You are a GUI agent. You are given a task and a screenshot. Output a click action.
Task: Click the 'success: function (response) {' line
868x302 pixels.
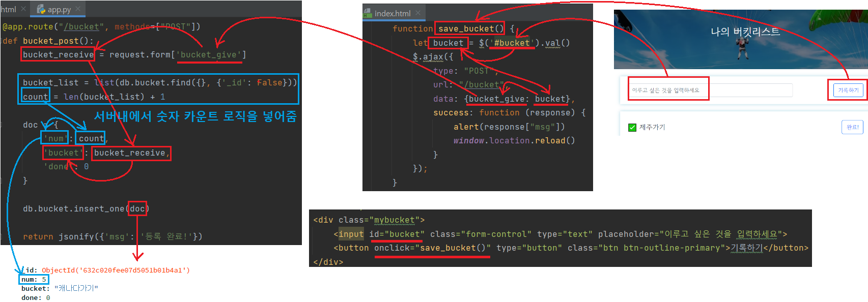509,113
